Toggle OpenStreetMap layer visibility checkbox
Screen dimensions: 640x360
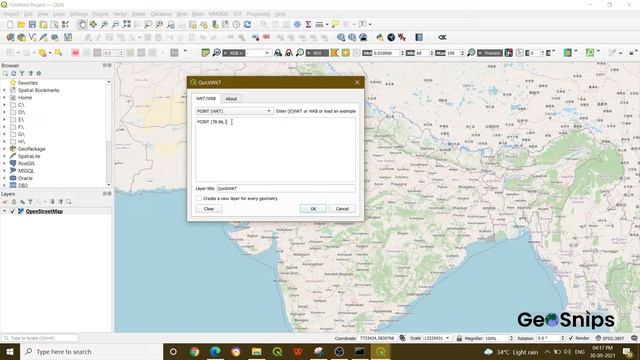(12, 211)
